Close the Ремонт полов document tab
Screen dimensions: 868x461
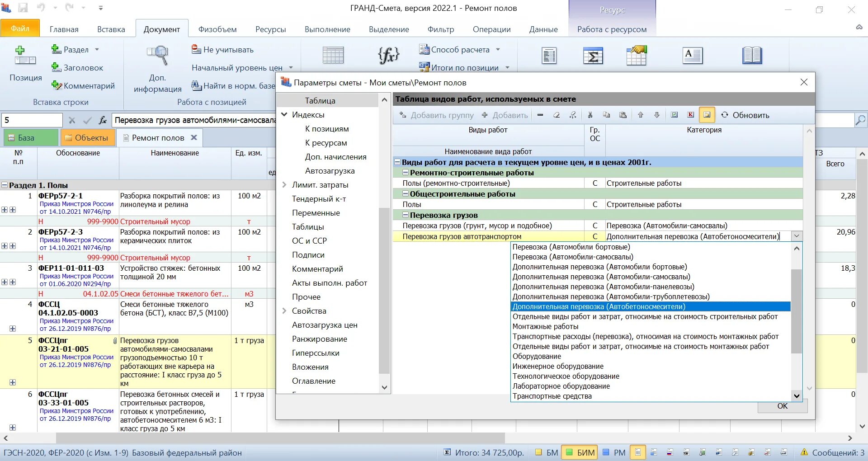click(194, 137)
